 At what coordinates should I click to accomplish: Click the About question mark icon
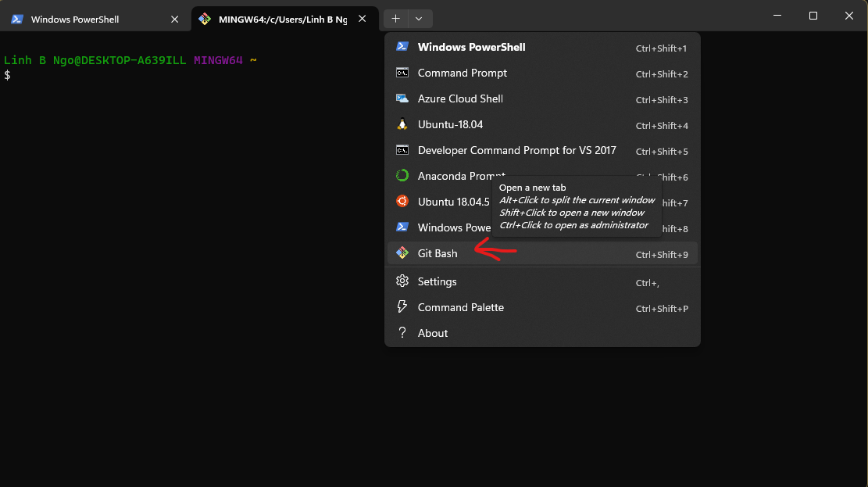pos(402,332)
